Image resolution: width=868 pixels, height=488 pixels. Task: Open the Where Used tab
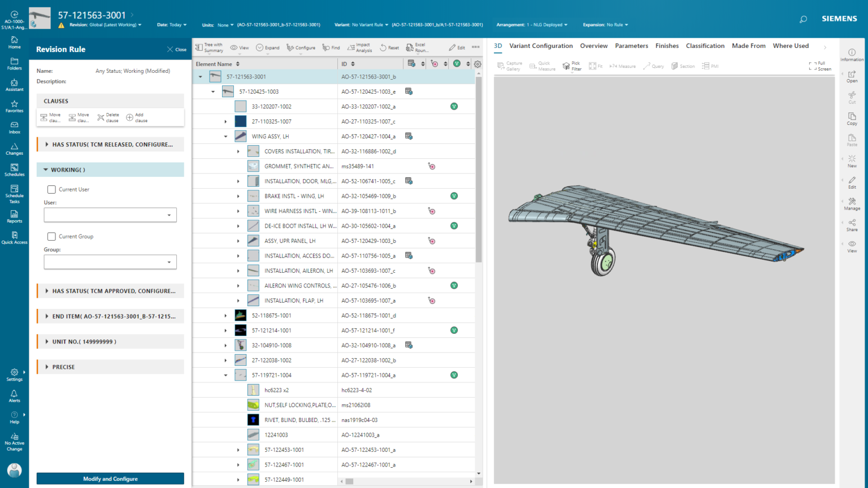click(791, 46)
